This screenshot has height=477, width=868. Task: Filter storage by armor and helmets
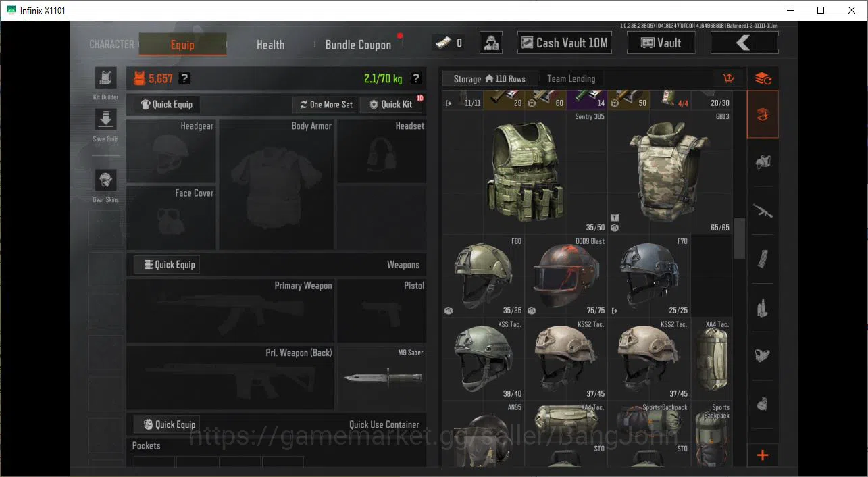tap(763, 162)
